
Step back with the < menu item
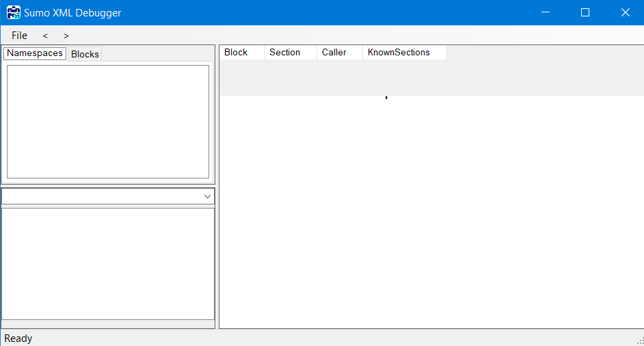coord(45,36)
